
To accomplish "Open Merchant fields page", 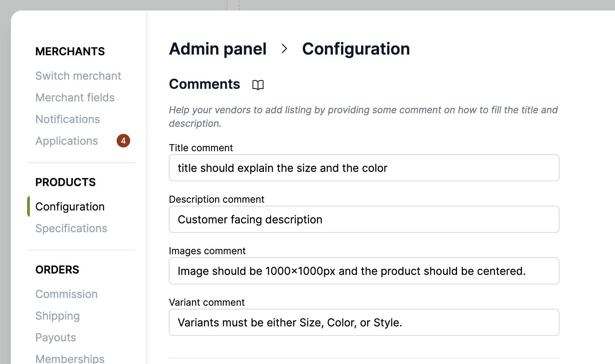I will click(75, 97).
